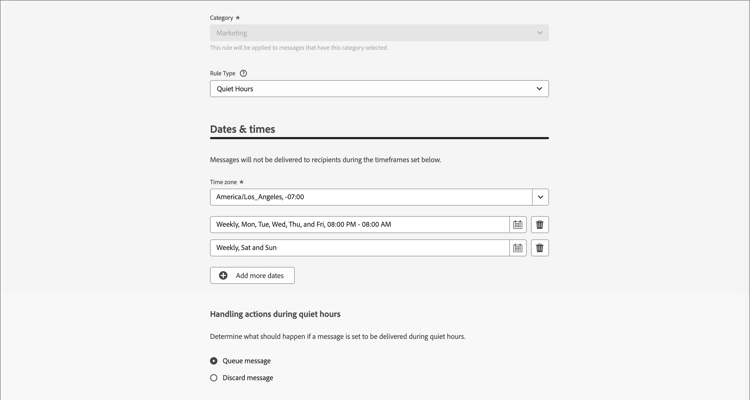This screenshot has height=400, width=750.
Task: Delete the Weekly Sat and Sun row
Action: pos(540,248)
